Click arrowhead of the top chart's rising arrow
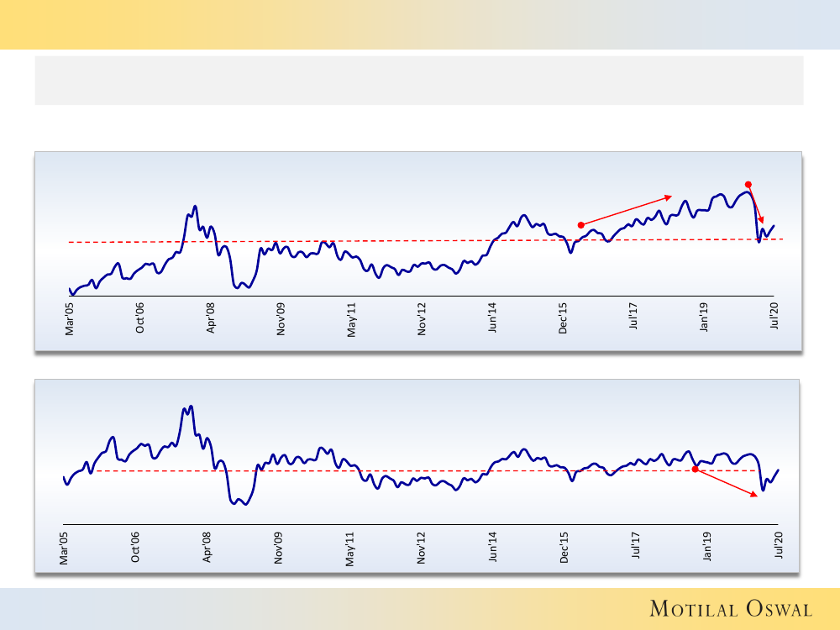The image size is (840, 630). point(669,197)
